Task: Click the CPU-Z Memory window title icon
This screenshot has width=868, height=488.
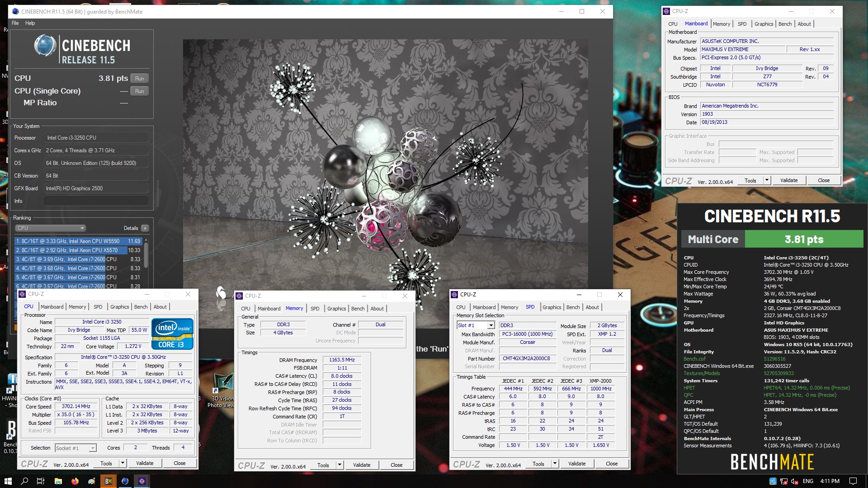Action: (239, 296)
